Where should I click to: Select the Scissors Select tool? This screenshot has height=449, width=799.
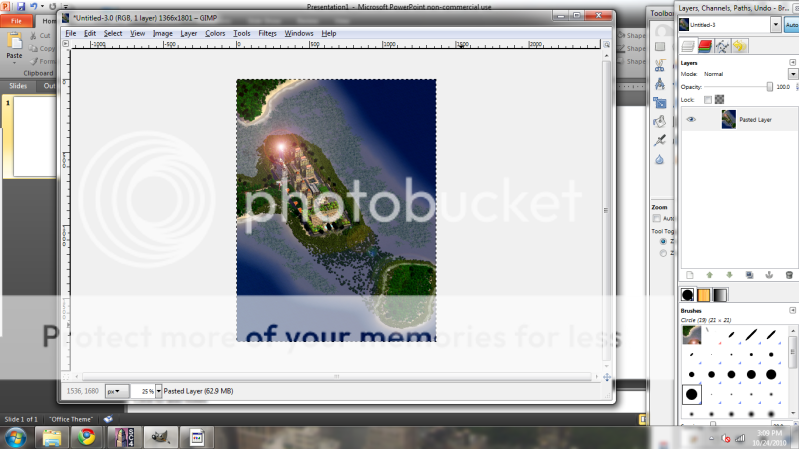click(660, 65)
